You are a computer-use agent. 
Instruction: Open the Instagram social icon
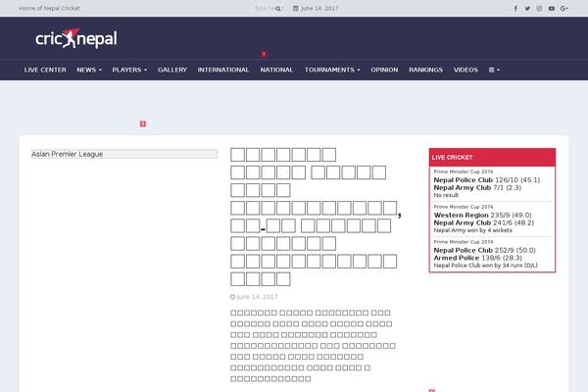tap(539, 8)
